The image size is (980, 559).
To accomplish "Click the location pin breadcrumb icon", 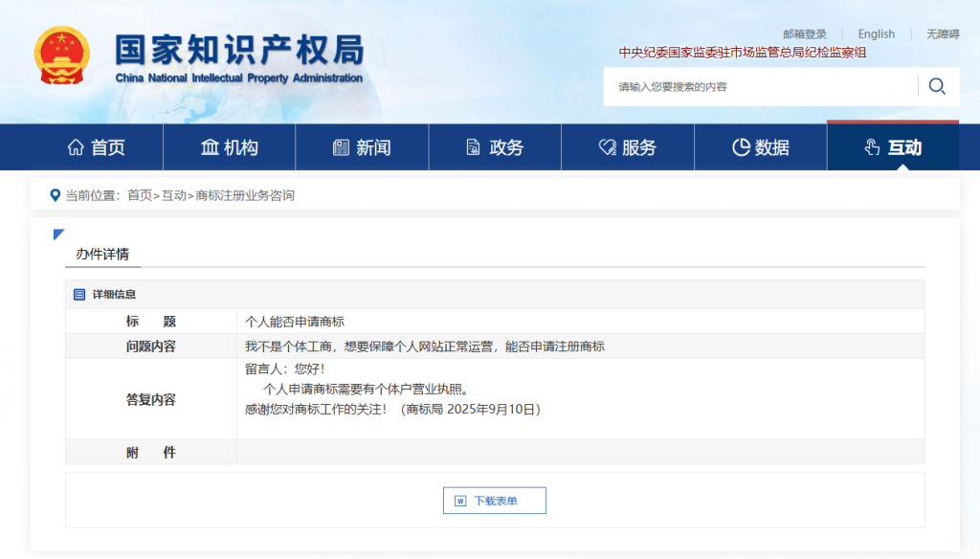I will pos(55,195).
